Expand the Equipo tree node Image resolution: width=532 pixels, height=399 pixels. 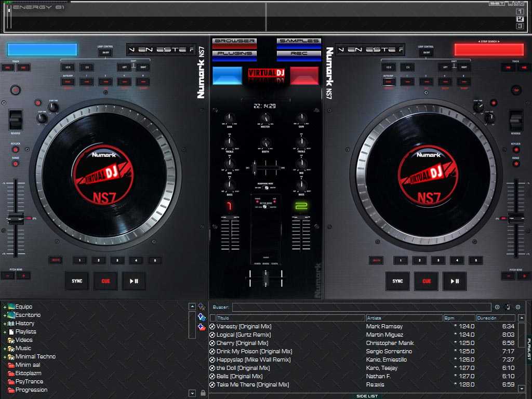tap(5, 307)
